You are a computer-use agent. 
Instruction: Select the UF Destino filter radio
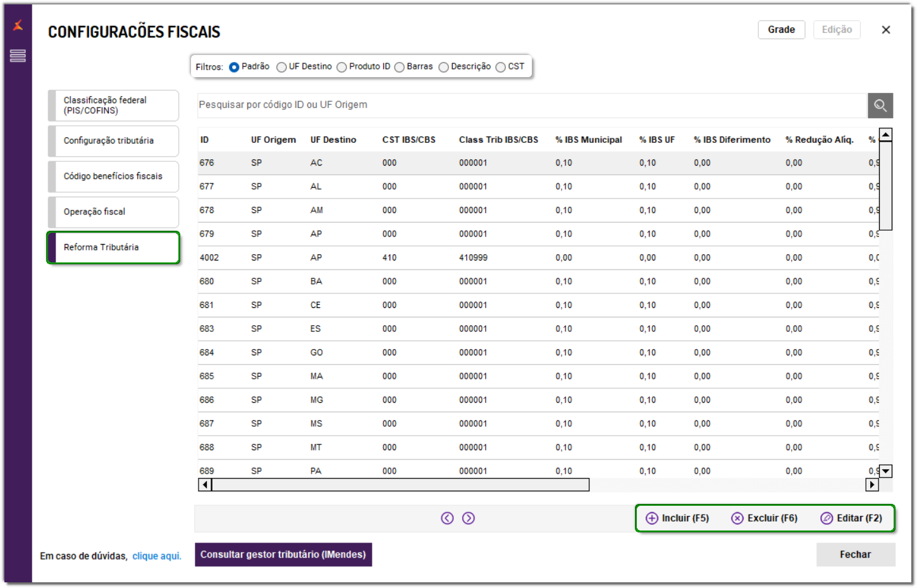coord(281,67)
